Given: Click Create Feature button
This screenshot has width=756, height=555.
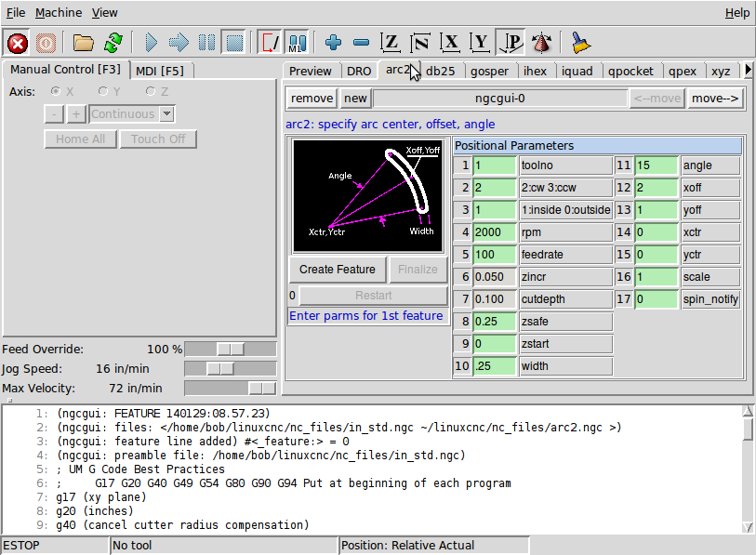Looking at the screenshot, I should coord(337,269).
